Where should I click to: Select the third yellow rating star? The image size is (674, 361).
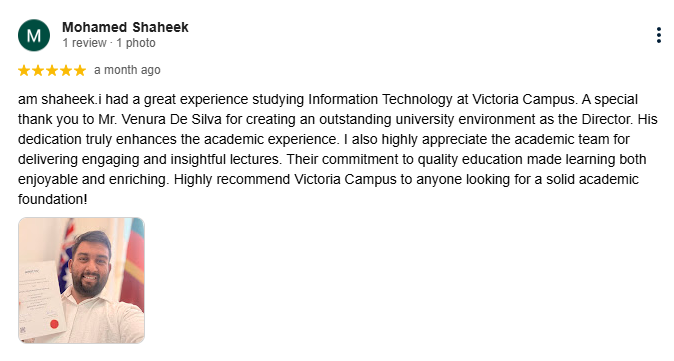[x=52, y=70]
